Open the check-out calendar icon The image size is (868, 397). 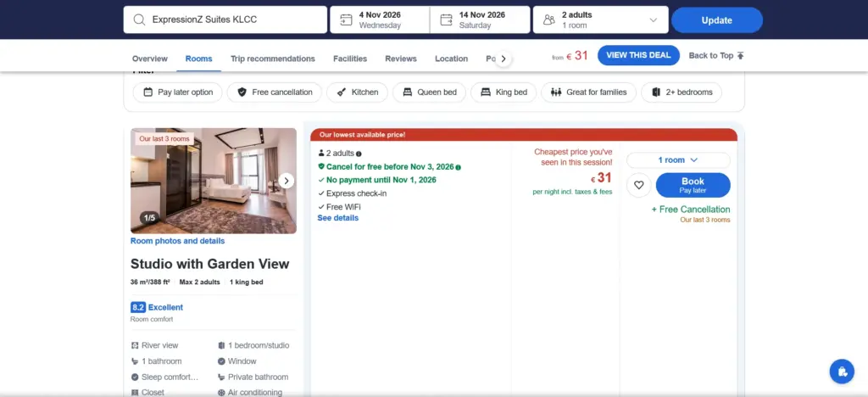coord(446,20)
